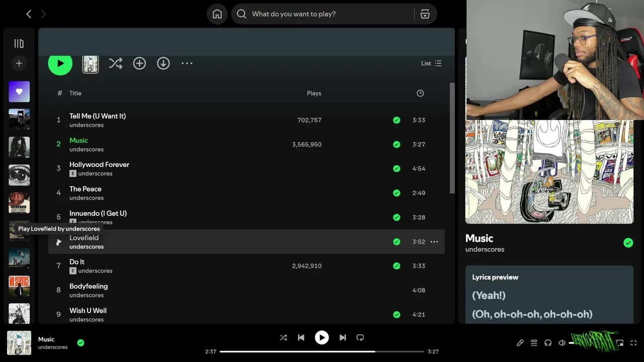Sort tracks by Plays column
Screen dimensions: 644x362
[x=314, y=93]
